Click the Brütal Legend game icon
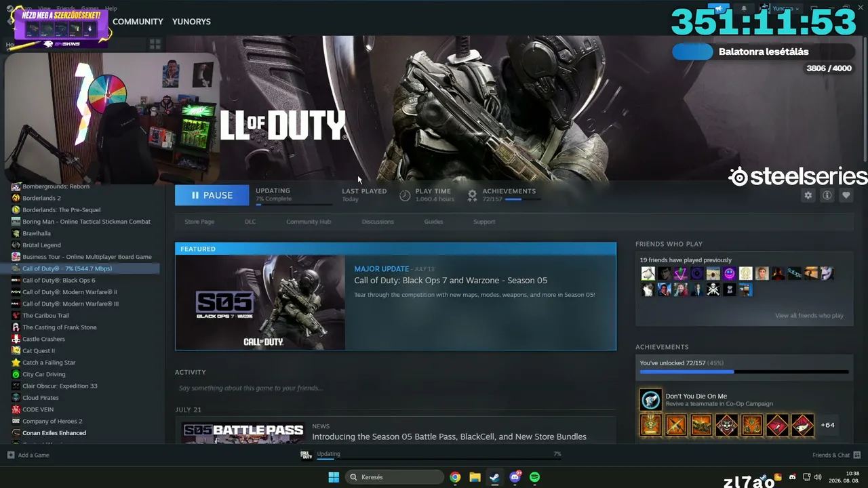868x488 pixels. (16, 245)
